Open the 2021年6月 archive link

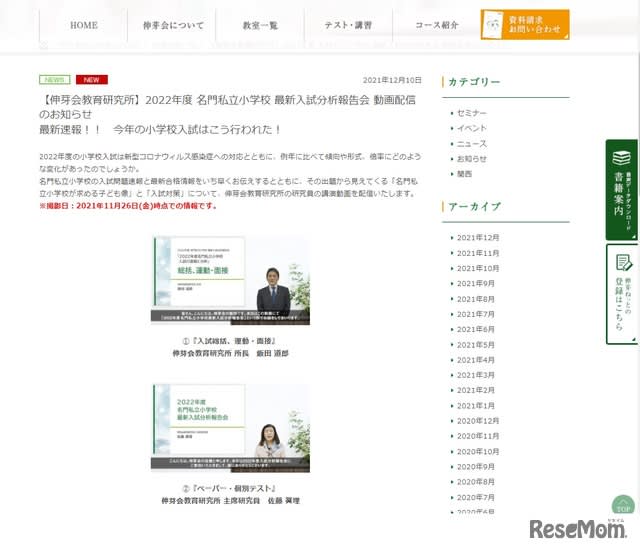pos(476,329)
